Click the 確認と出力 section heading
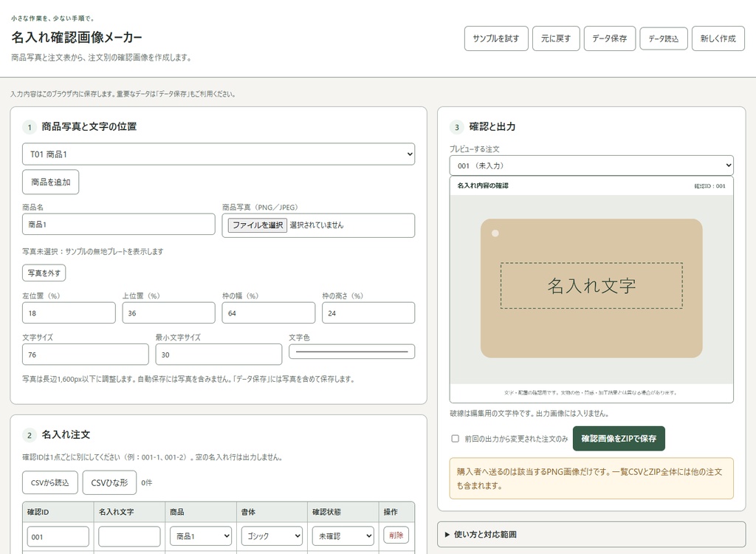Image resolution: width=756 pixels, height=554 pixels. (x=492, y=126)
